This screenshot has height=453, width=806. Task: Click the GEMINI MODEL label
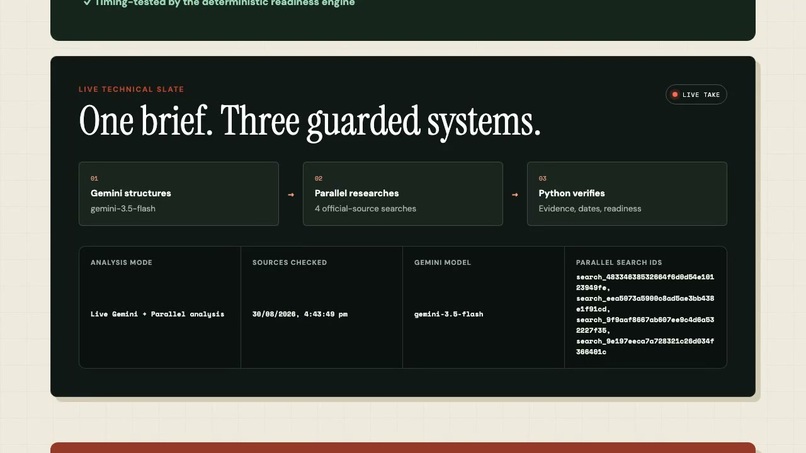[443, 262]
